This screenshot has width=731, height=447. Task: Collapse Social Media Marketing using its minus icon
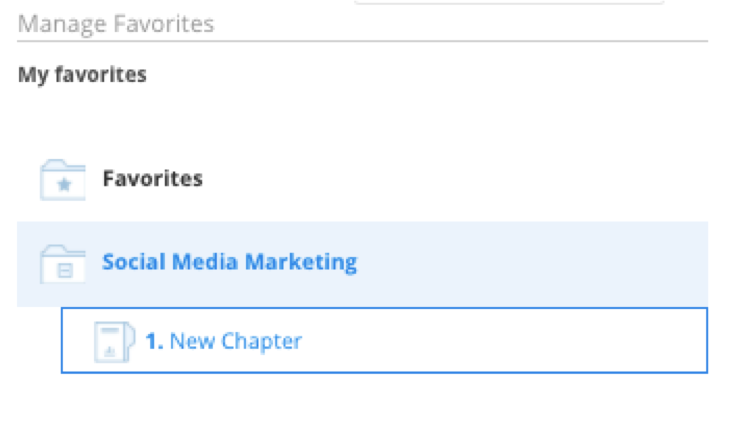pyautogui.click(x=65, y=270)
